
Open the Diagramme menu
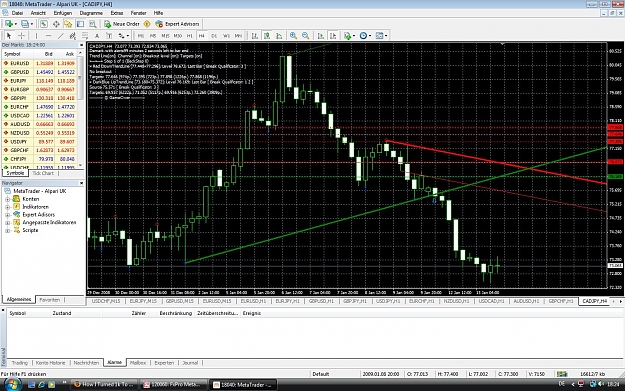click(x=91, y=13)
